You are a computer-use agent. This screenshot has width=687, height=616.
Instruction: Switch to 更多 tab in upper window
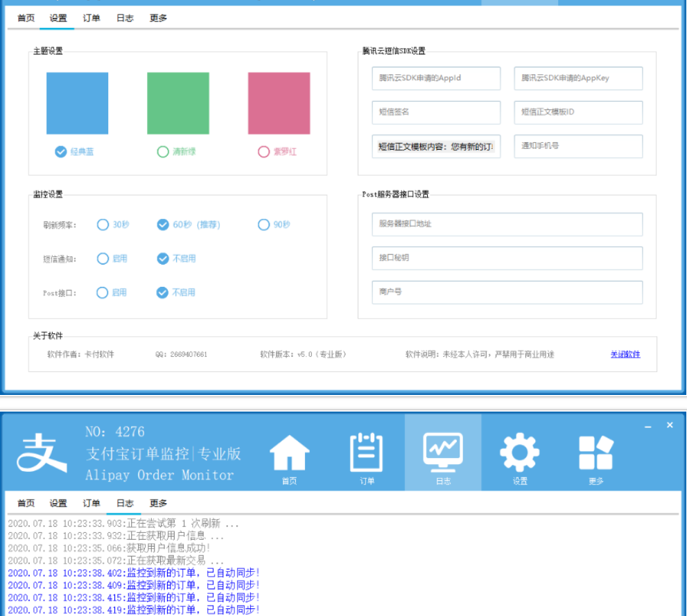pos(158,18)
